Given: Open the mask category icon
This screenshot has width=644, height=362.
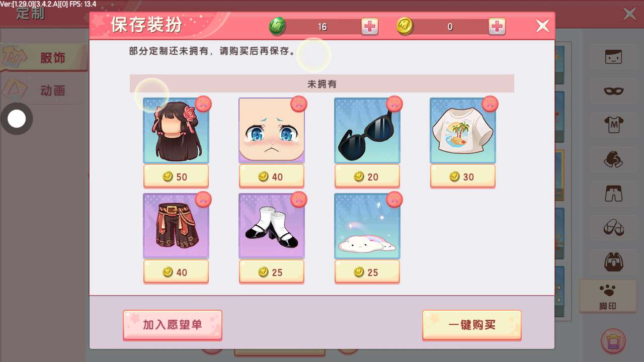Looking at the screenshot, I should click(x=613, y=91).
